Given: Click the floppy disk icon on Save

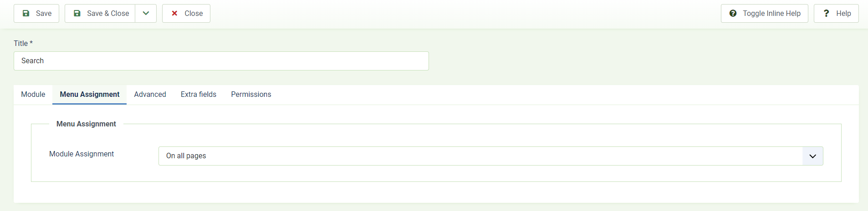Looking at the screenshot, I should coord(26,14).
